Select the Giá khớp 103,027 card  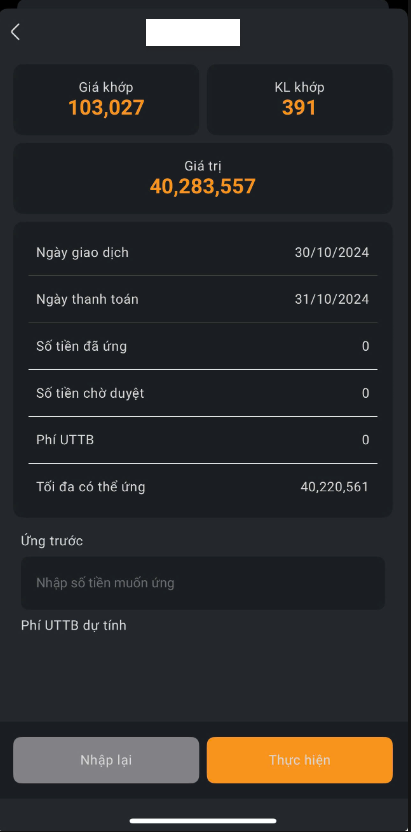pos(106,99)
